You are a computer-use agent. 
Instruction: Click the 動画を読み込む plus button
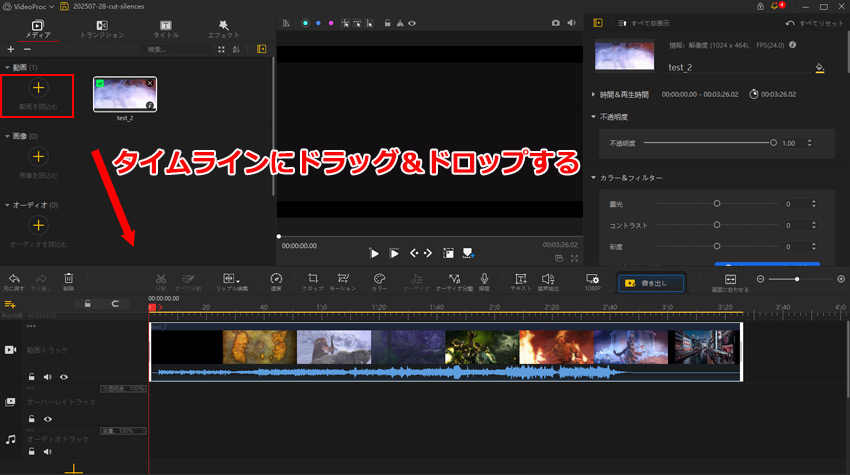tap(38, 88)
